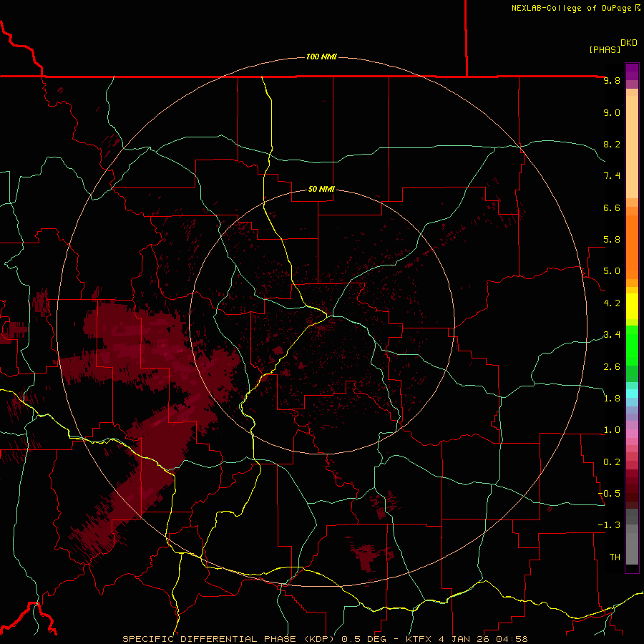Click the cyan band on color scale
The image size is (644, 644).
pos(632,394)
